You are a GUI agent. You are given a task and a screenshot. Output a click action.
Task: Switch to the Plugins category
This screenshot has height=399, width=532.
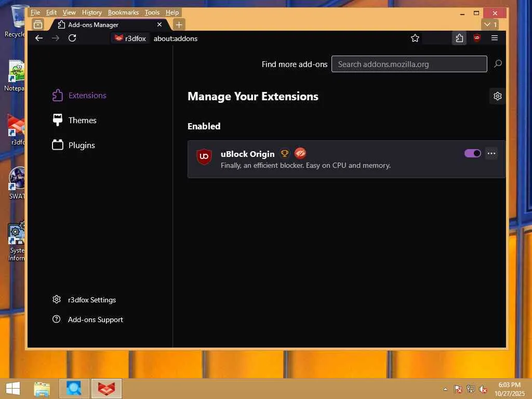pyautogui.click(x=74, y=145)
